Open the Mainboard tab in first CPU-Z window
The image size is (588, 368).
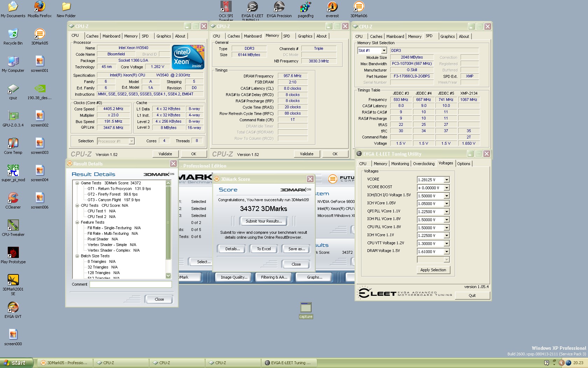click(x=111, y=36)
